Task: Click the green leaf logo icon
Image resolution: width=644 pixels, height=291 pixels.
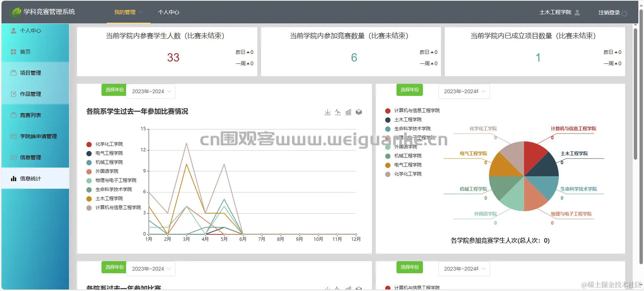Action: 15,12
